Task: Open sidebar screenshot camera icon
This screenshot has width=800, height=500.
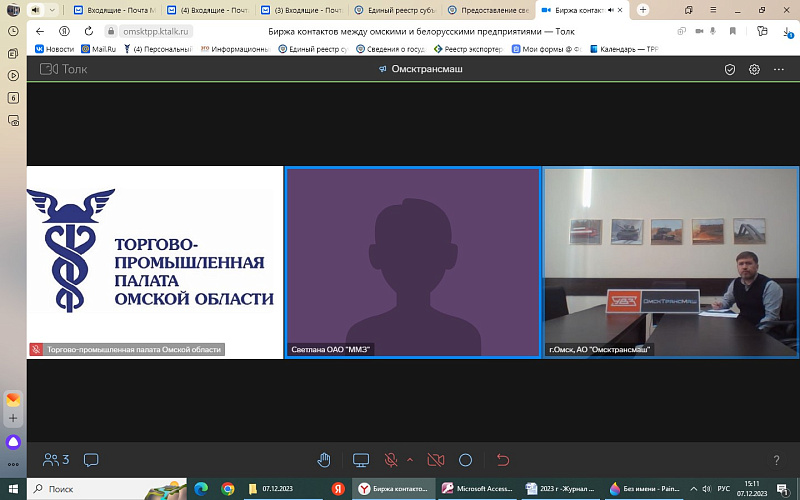Action: coord(13,120)
